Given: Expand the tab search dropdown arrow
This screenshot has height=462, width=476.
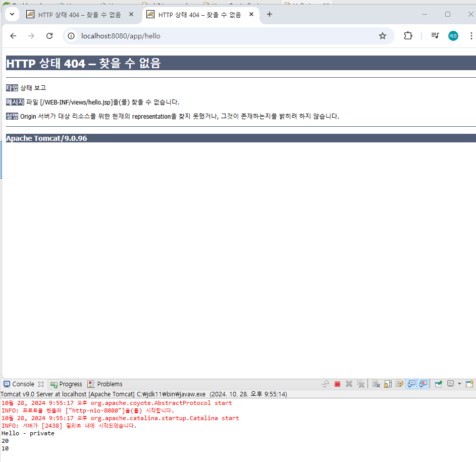Looking at the screenshot, I should 12,14.
